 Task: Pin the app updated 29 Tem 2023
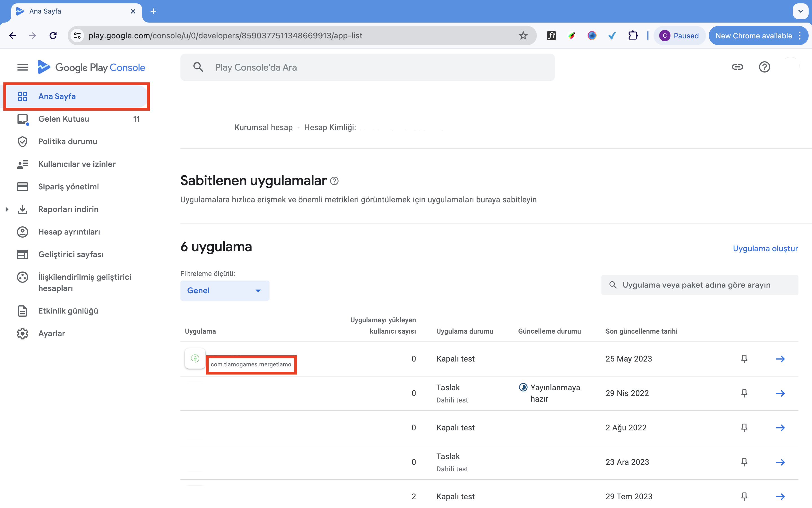pos(744,496)
